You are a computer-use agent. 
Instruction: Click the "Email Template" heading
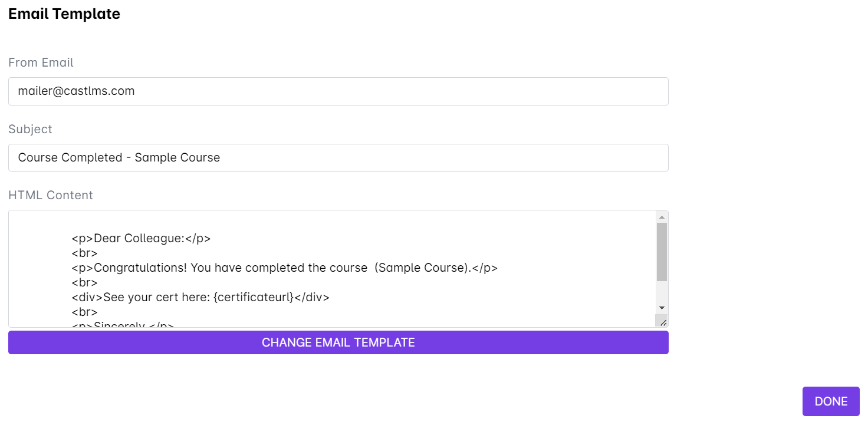click(x=64, y=14)
